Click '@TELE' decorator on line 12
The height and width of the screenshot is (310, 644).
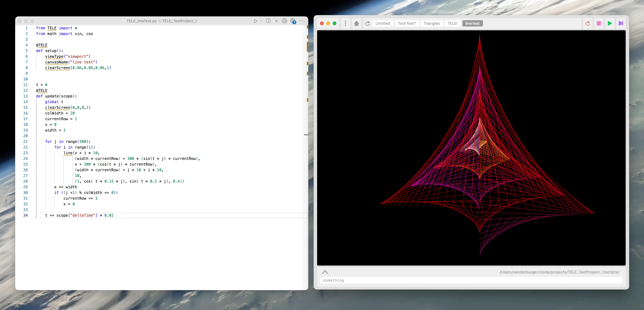(42, 90)
